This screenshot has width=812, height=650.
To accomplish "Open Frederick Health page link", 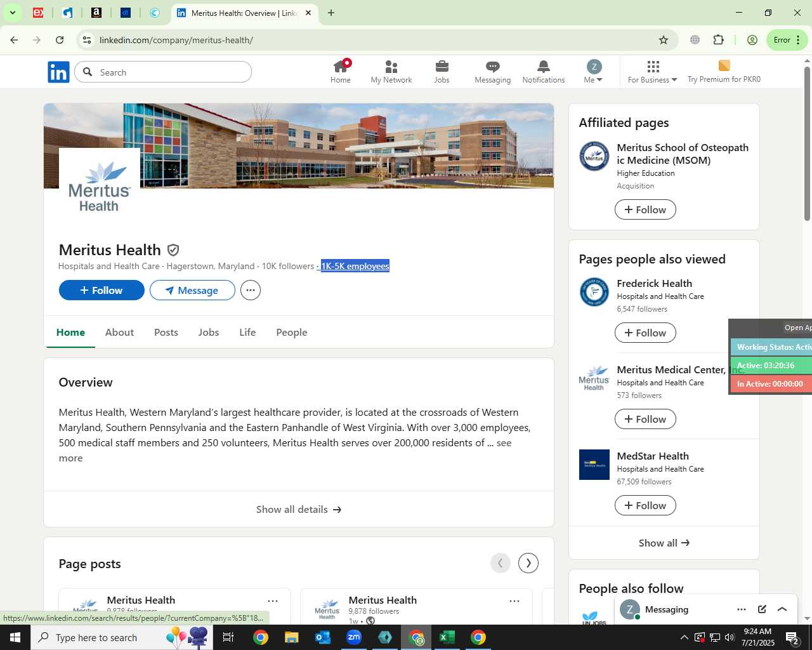I will (655, 284).
